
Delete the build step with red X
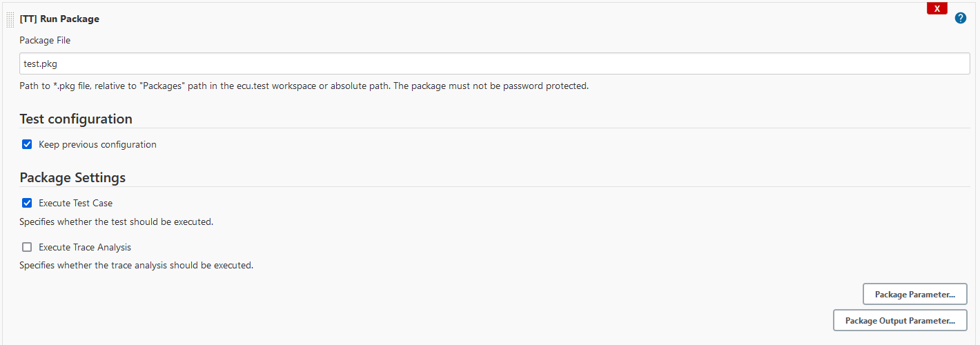[x=937, y=8]
